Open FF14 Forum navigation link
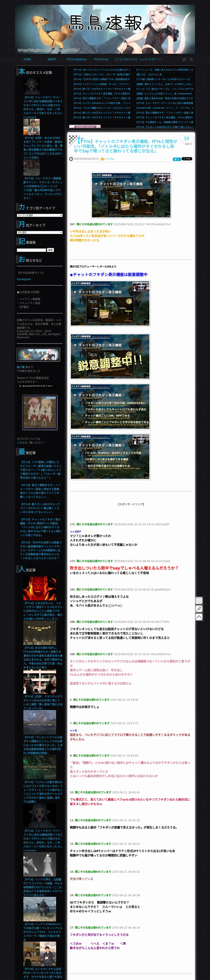Viewport: 210px width, 980px height. [x=101, y=59]
